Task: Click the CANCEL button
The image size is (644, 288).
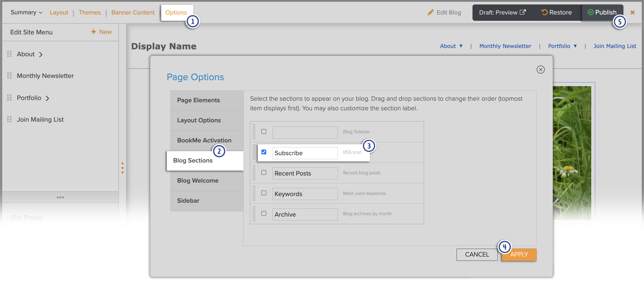Action: [477, 255]
